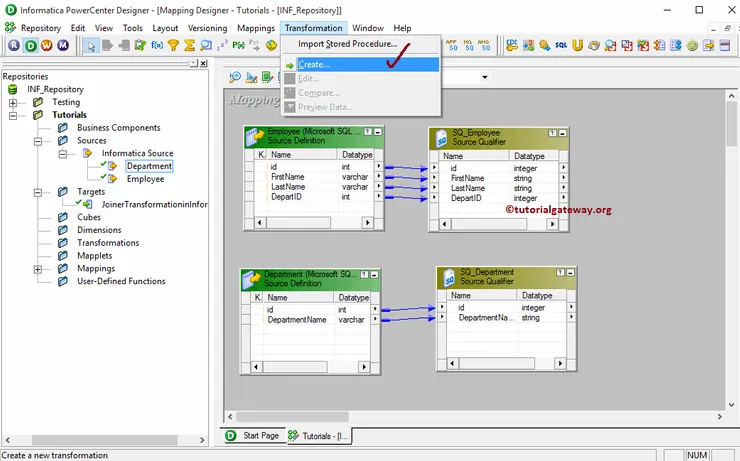The height and width of the screenshot is (461, 740).
Task: Iconize the SQ_Department Source Qualifier box
Action: coord(571,273)
